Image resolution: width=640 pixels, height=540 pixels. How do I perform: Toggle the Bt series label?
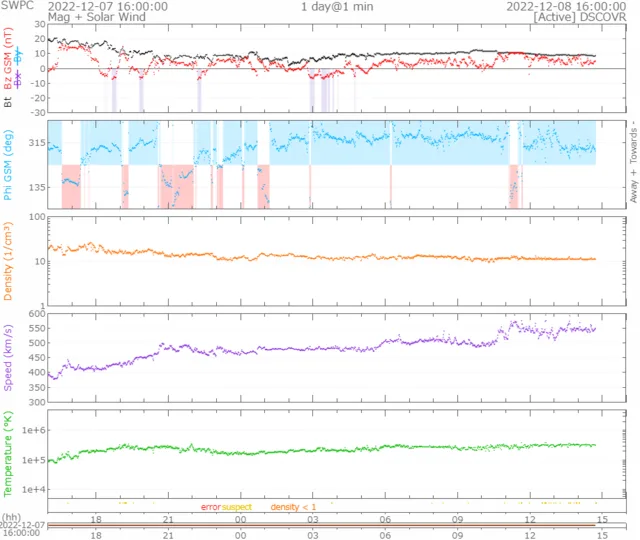click(x=8, y=102)
